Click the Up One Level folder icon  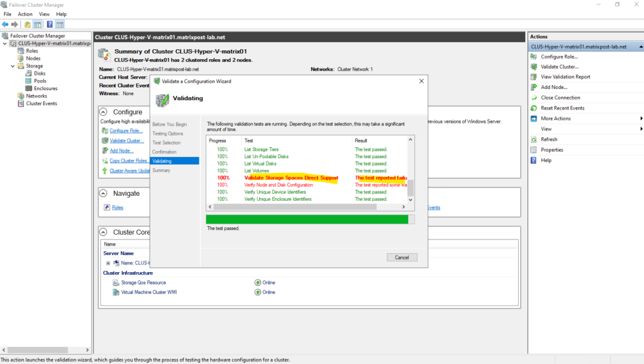point(28,25)
